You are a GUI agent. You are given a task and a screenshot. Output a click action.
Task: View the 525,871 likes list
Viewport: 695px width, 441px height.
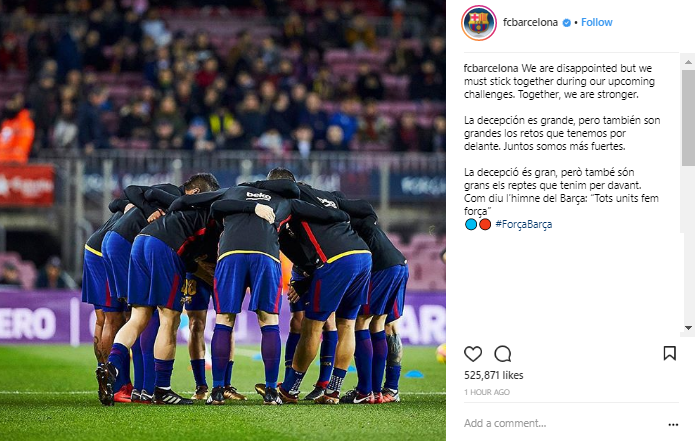493,375
